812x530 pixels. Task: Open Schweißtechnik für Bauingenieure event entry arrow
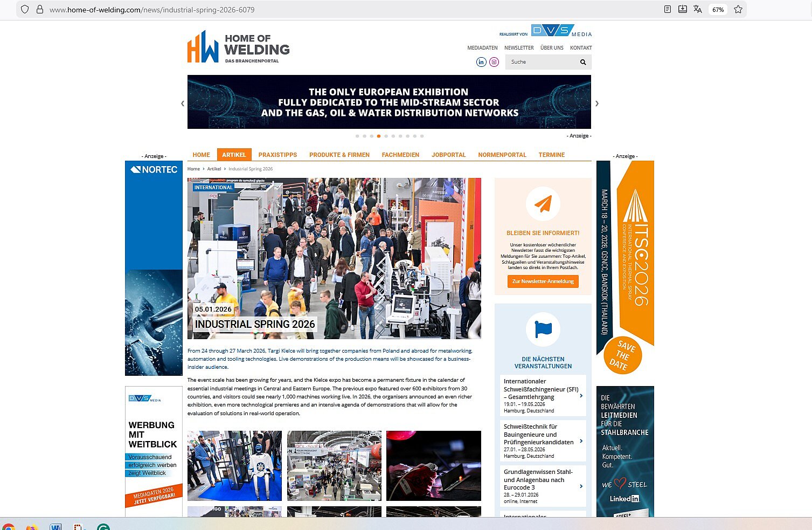tap(581, 441)
